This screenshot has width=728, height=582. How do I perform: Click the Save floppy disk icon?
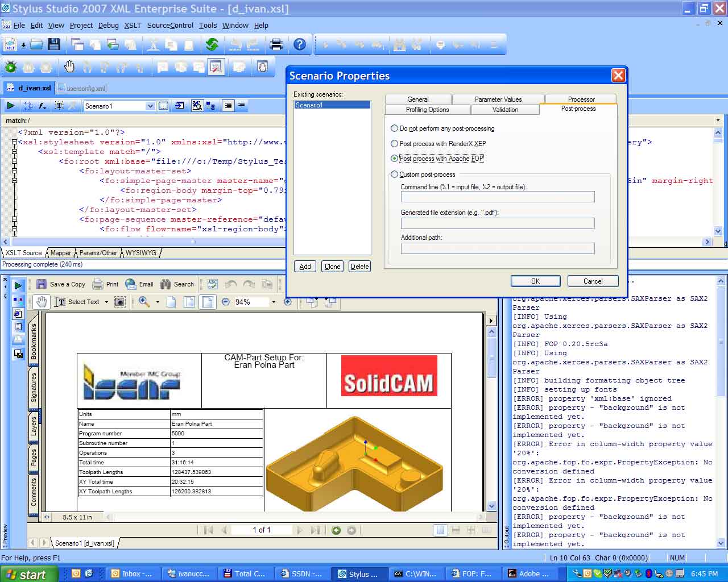[x=54, y=44]
